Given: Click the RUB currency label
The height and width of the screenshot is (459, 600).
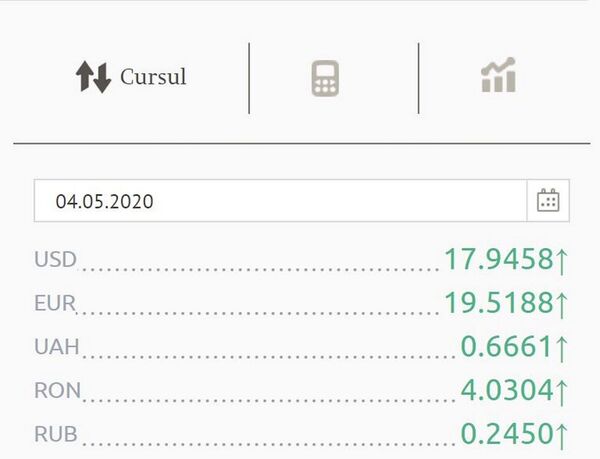Looking at the screenshot, I should (x=56, y=434).
